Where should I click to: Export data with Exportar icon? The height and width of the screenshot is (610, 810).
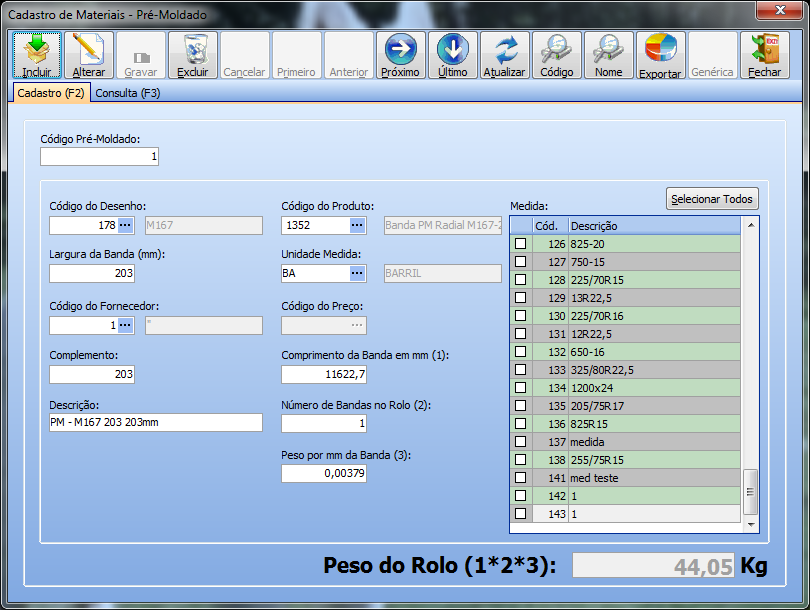click(x=661, y=55)
